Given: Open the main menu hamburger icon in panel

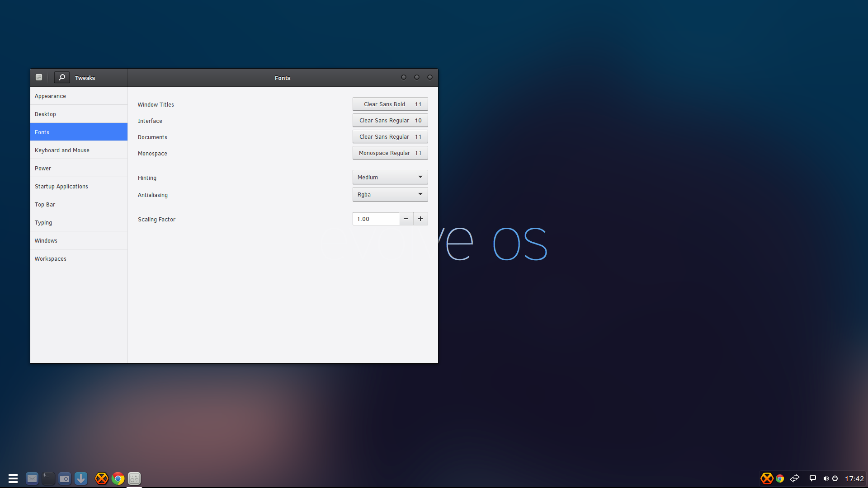Looking at the screenshot, I should 13,478.
